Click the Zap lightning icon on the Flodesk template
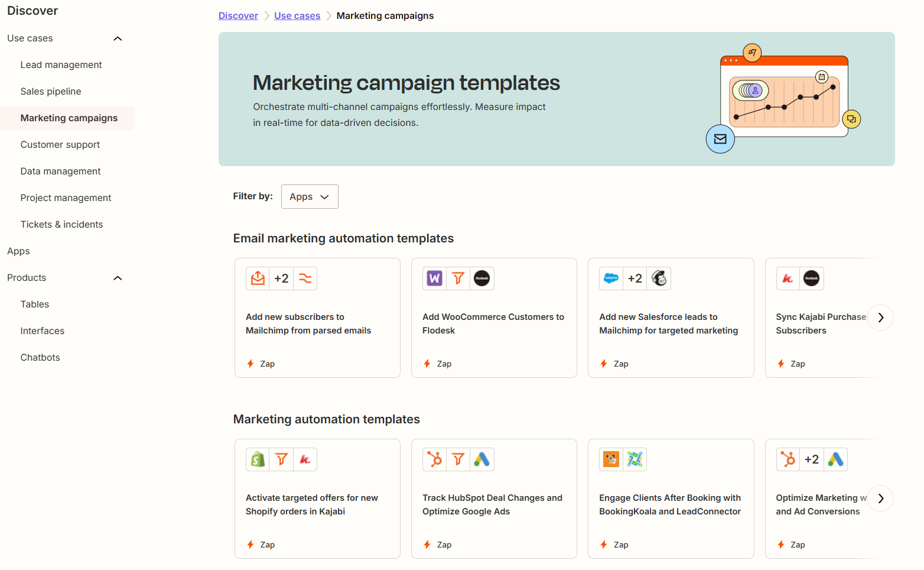 427,363
